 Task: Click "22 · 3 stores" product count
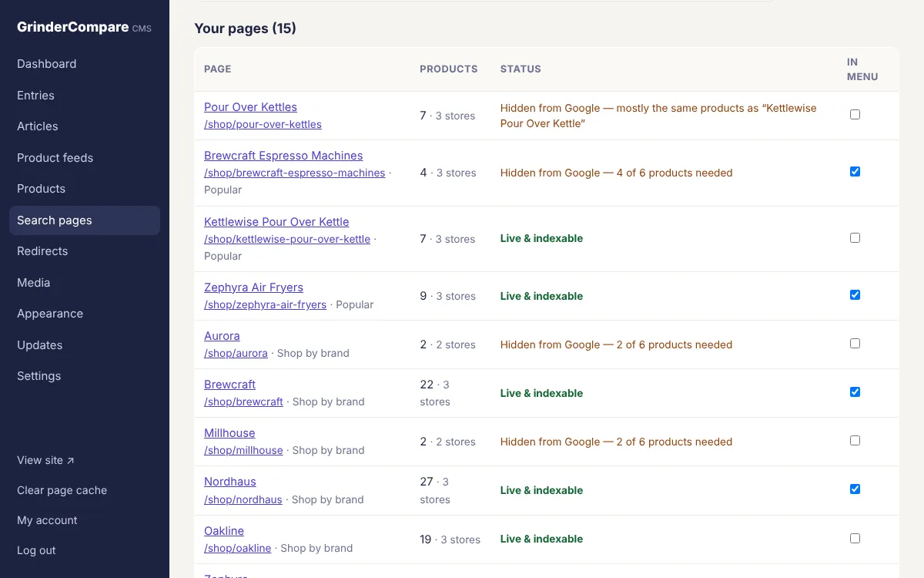click(x=435, y=393)
